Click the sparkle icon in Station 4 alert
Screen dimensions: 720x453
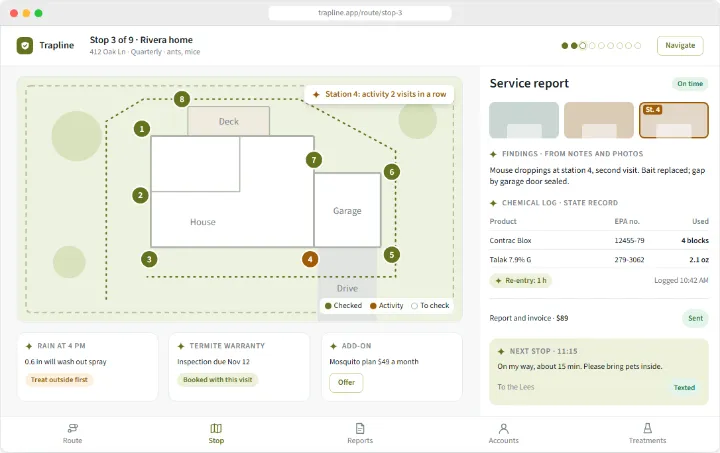pyautogui.click(x=316, y=95)
